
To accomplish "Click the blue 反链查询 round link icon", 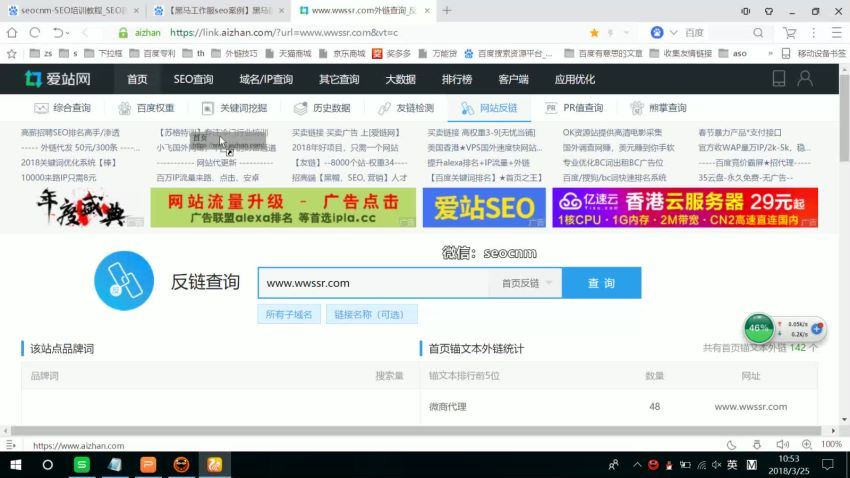I will point(124,281).
